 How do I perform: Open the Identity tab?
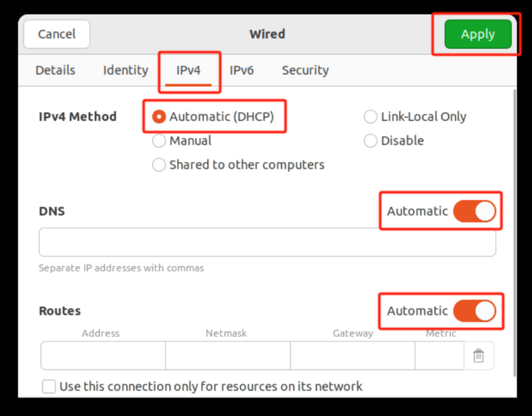tap(126, 70)
